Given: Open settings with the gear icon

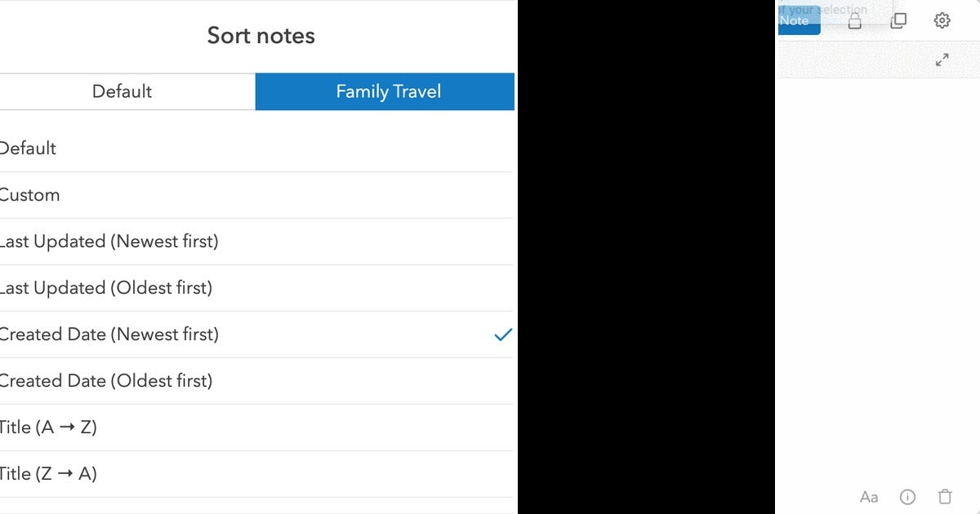Looking at the screenshot, I should [x=942, y=20].
